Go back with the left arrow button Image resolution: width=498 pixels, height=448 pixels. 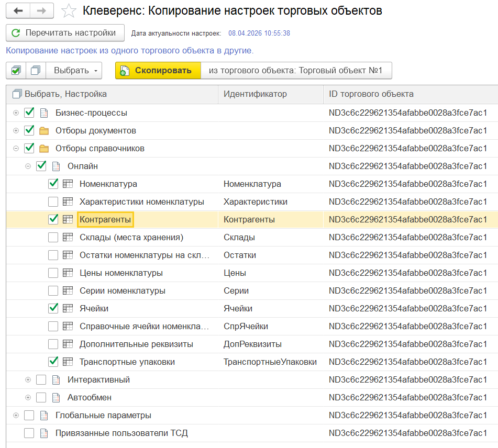pos(18,11)
